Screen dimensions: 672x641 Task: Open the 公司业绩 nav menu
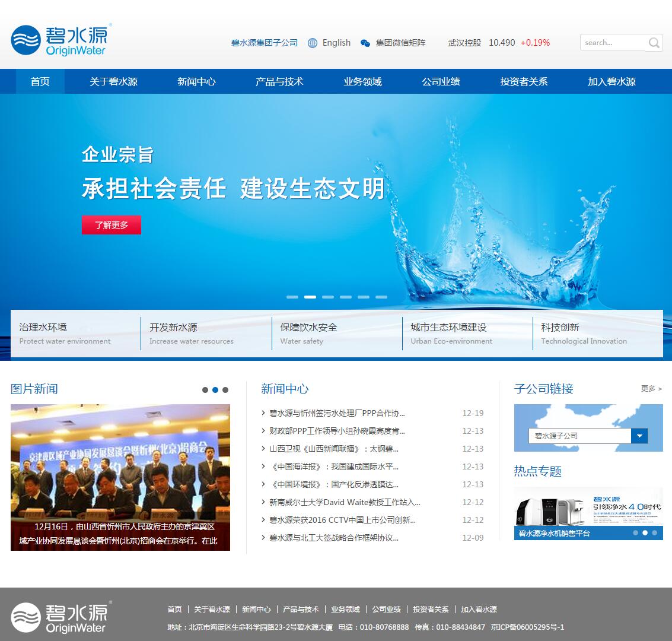tap(441, 81)
